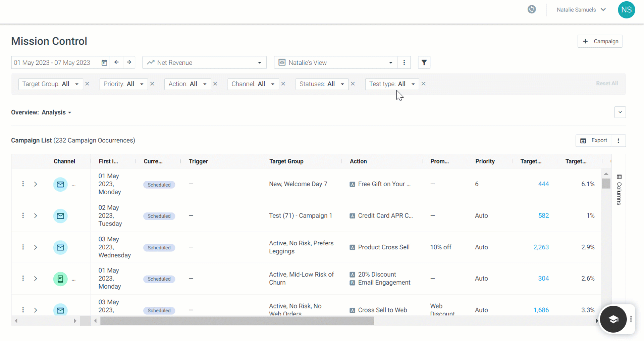Open target size link 2,263
Viewport: 644px width, 341px height.
tap(541, 247)
